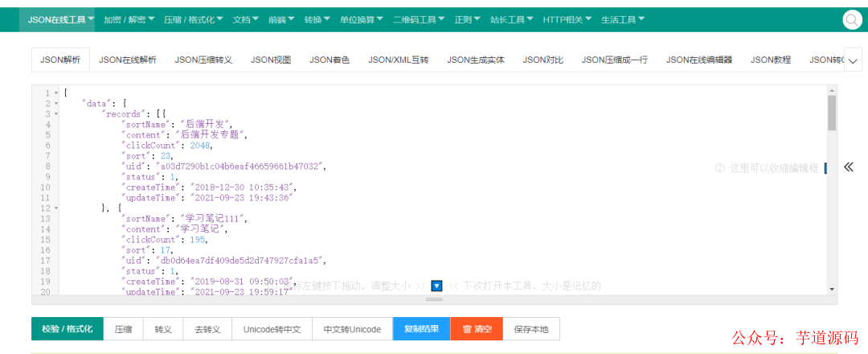Click the uid value db0d64ea7df409de5d2d747927cfa1a5
Screen dimensions: 868x354
point(241,261)
